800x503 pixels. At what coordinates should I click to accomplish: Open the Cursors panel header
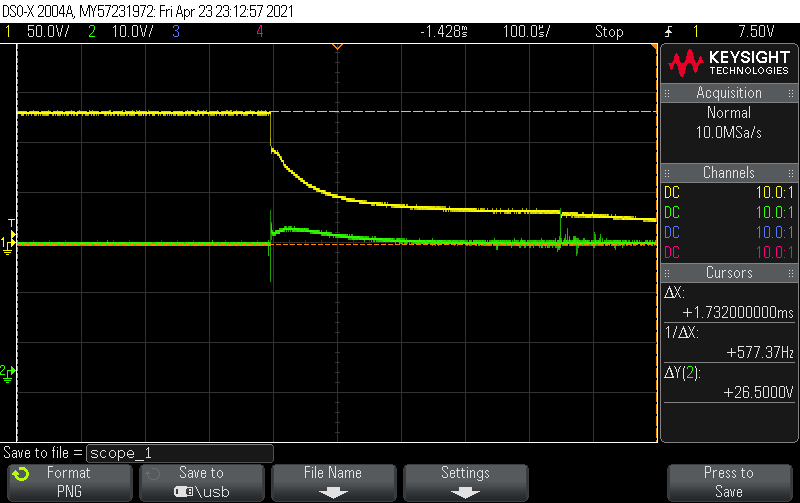coord(728,273)
